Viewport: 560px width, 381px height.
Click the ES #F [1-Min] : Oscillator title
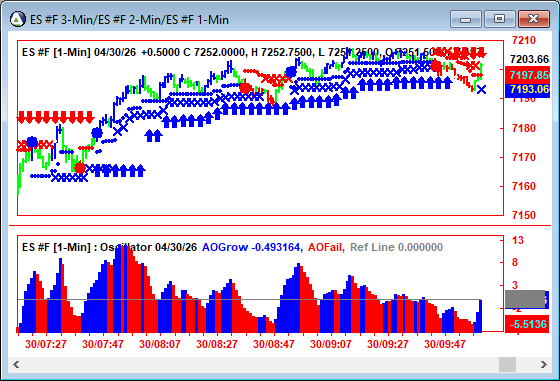point(109,247)
